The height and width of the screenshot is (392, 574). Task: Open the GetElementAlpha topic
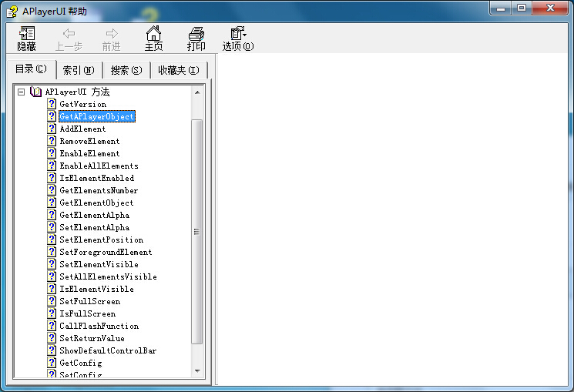pyautogui.click(x=95, y=215)
